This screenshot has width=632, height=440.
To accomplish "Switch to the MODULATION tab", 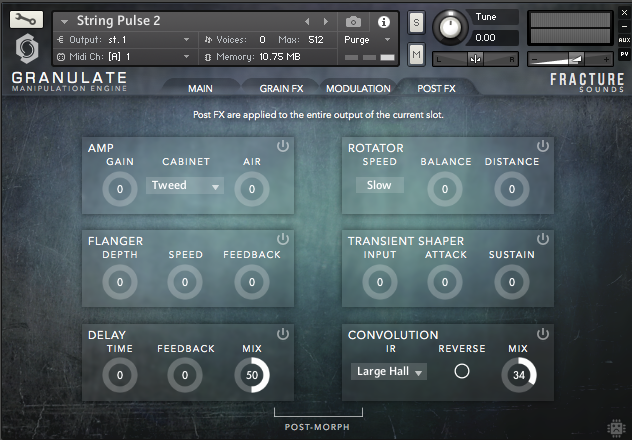I will point(358,89).
